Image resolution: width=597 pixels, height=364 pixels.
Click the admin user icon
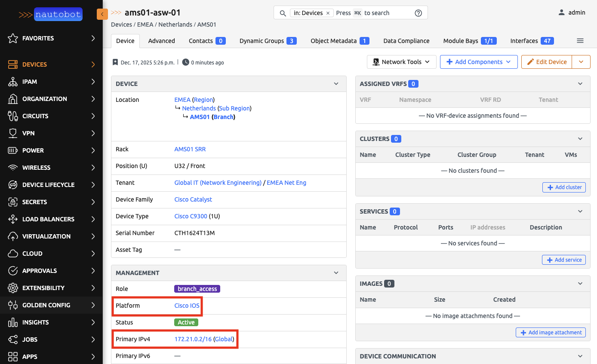point(561,12)
